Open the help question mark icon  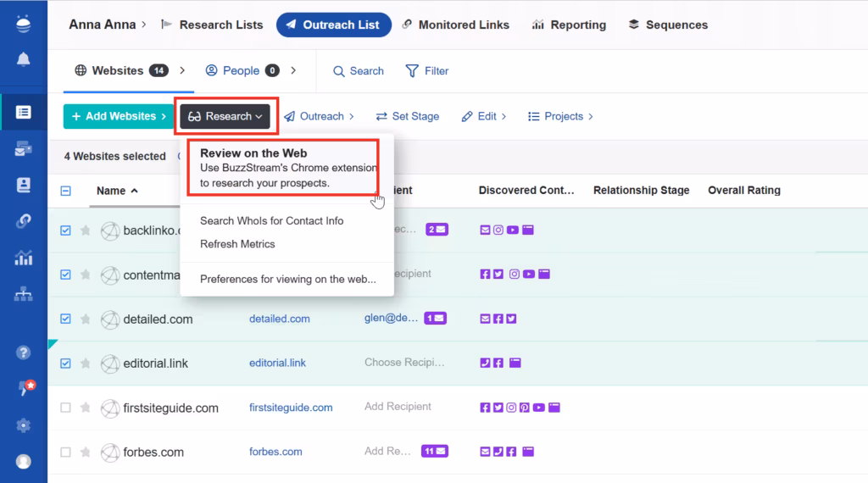(x=23, y=353)
